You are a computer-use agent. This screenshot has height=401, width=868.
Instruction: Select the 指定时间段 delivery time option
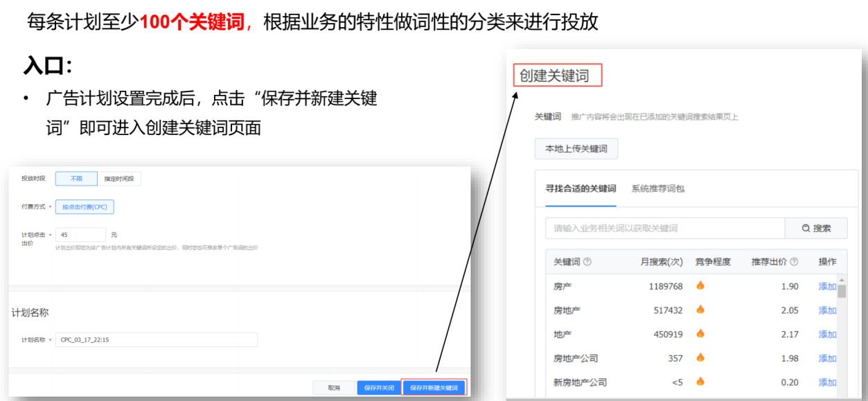point(119,179)
